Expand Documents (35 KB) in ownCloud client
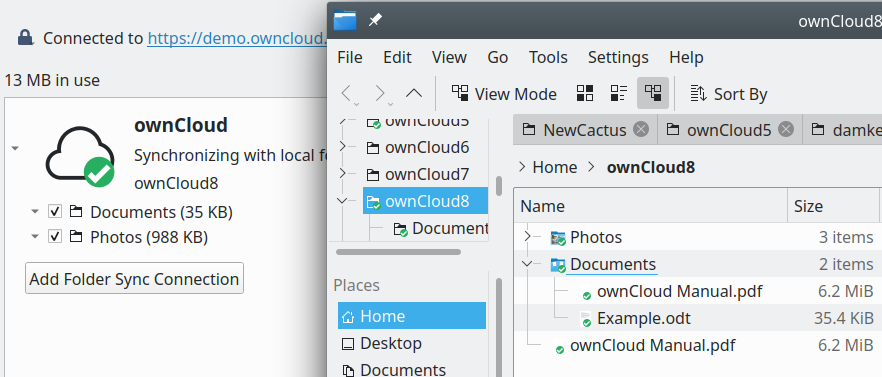 (x=35, y=212)
